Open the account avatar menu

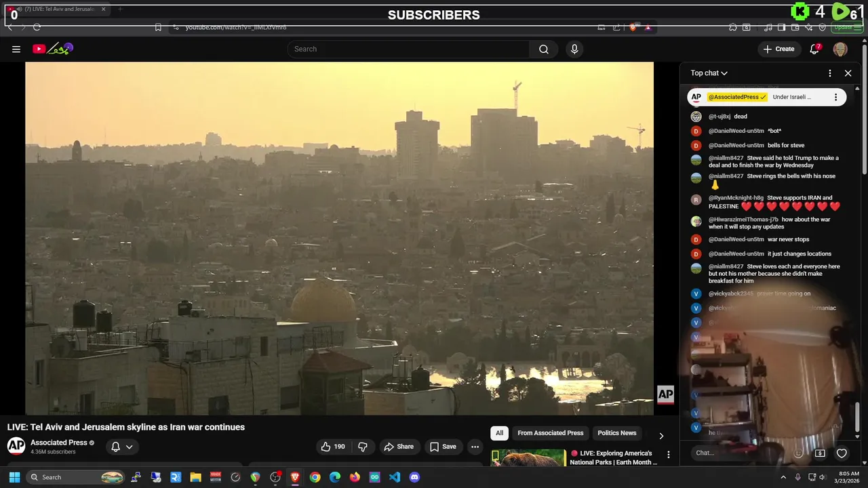pyautogui.click(x=840, y=49)
